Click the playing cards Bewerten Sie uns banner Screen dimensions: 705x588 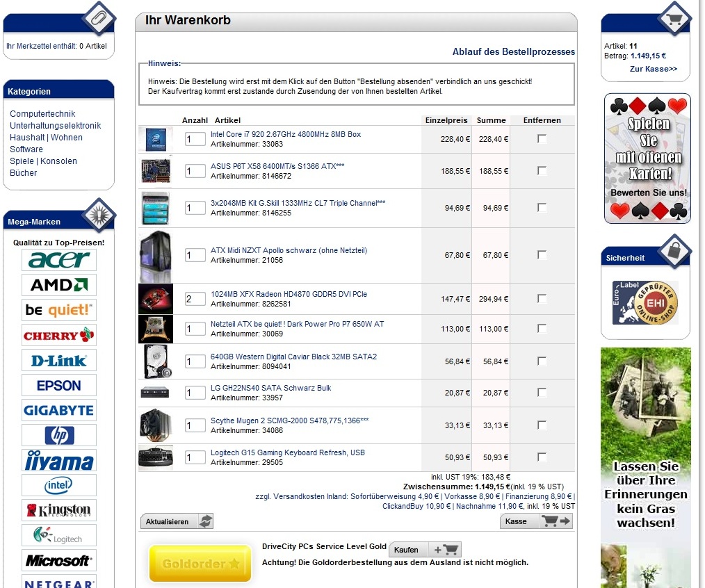click(x=647, y=158)
